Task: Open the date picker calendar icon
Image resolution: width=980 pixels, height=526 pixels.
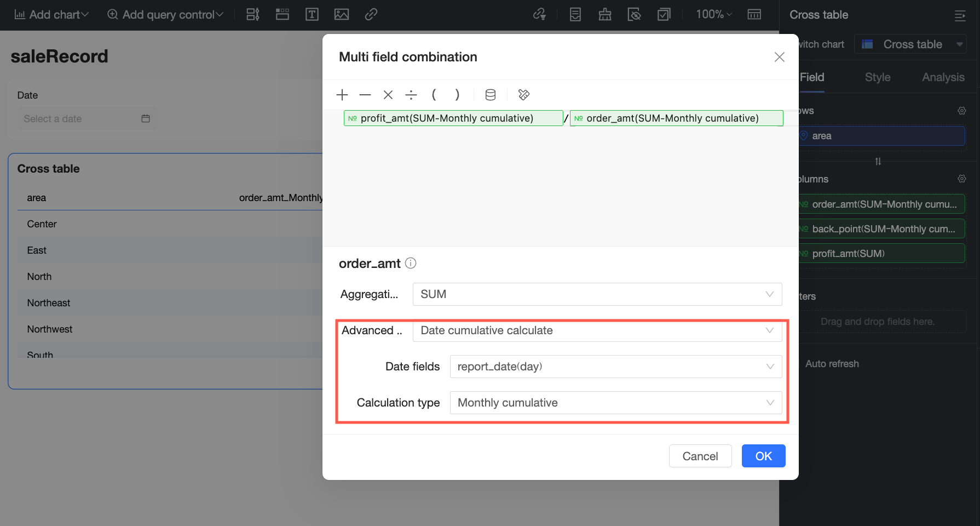Action: pyautogui.click(x=146, y=119)
